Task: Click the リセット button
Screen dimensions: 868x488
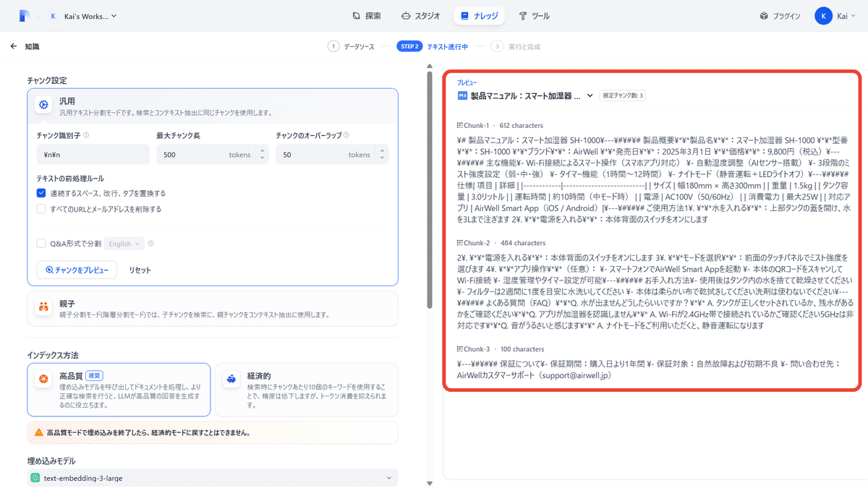Action: (x=140, y=270)
